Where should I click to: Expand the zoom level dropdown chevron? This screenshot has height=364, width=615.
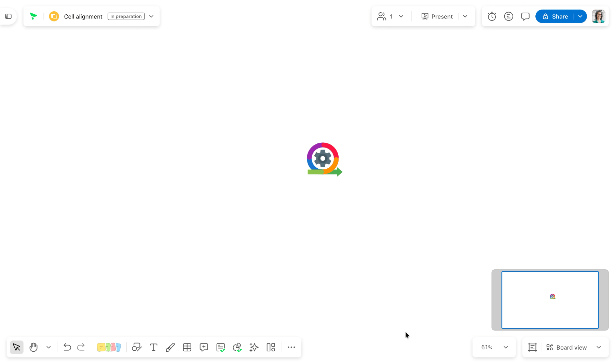click(506, 347)
